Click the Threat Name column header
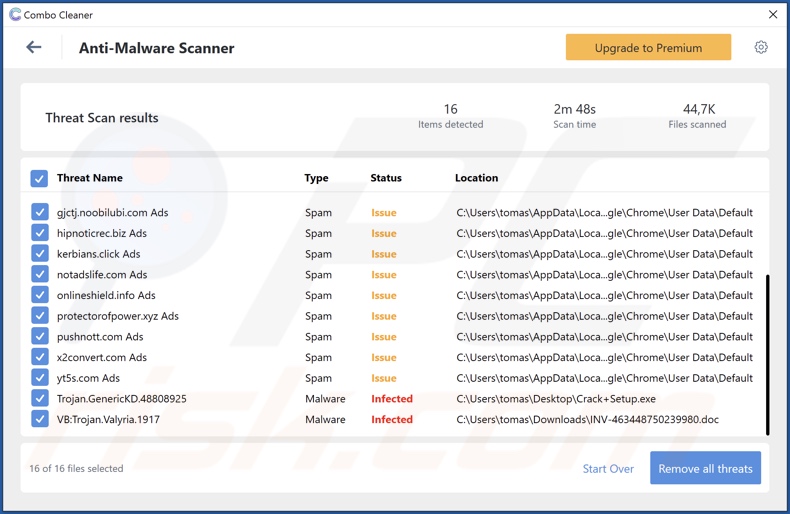This screenshot has width=790, height=514. (x=90, y=178)
